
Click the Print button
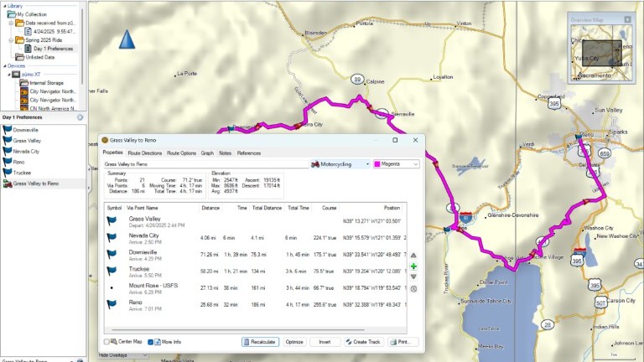pos(403,342)
